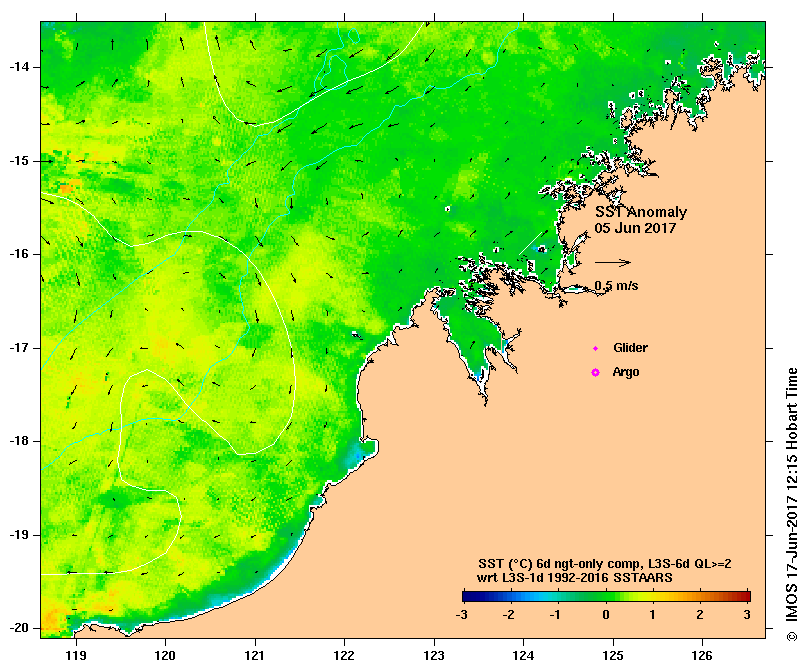This screenshot has height=672, width=809.
Task: Click longitude label '125'
Action: 613,655
